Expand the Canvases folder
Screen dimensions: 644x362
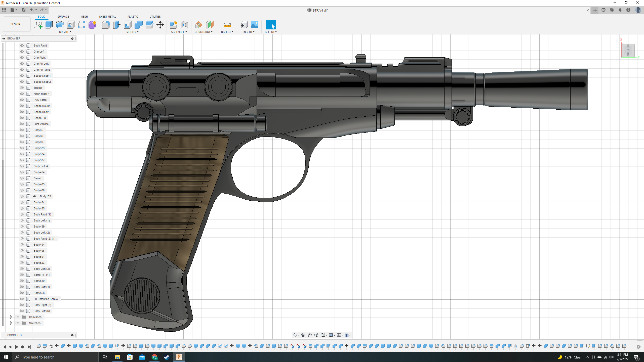pyautogui.click(x=11, y=317)
